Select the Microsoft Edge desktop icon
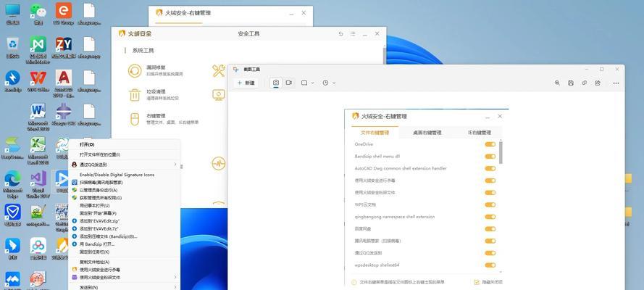 tap(13, 184)
